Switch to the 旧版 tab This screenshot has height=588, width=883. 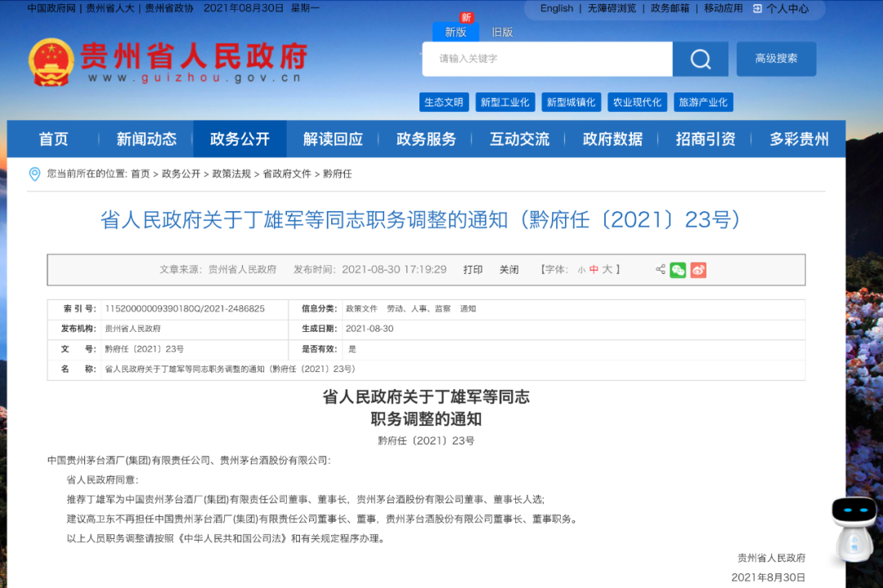[501, 32]
